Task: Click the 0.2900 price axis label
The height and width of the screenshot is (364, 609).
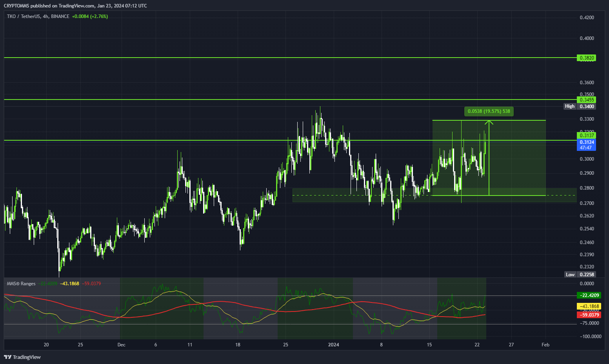Action: (587, 173)
